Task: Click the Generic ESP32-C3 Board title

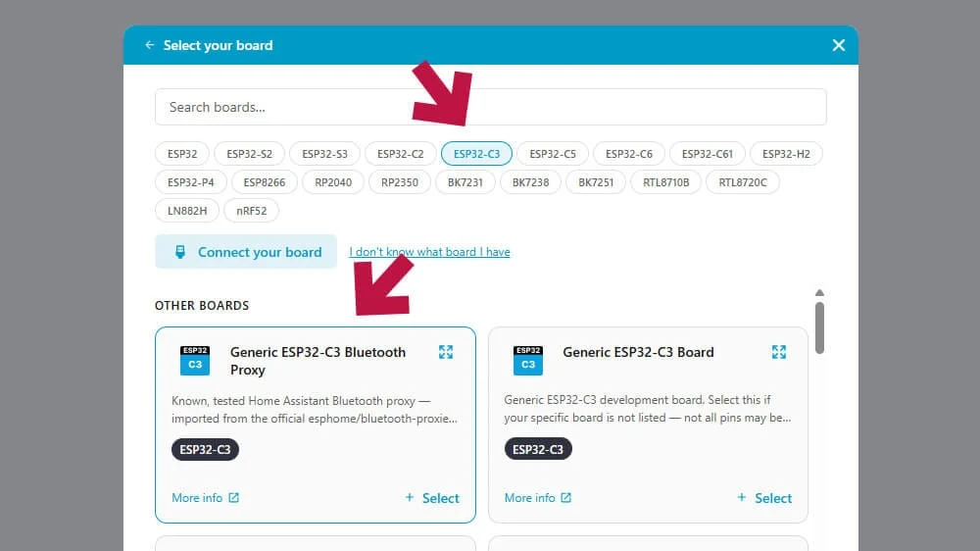Action: 638,352
